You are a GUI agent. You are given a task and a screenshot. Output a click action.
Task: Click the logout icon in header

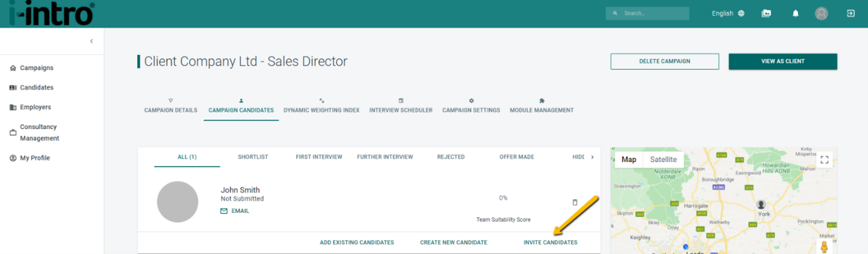[851, 13]
